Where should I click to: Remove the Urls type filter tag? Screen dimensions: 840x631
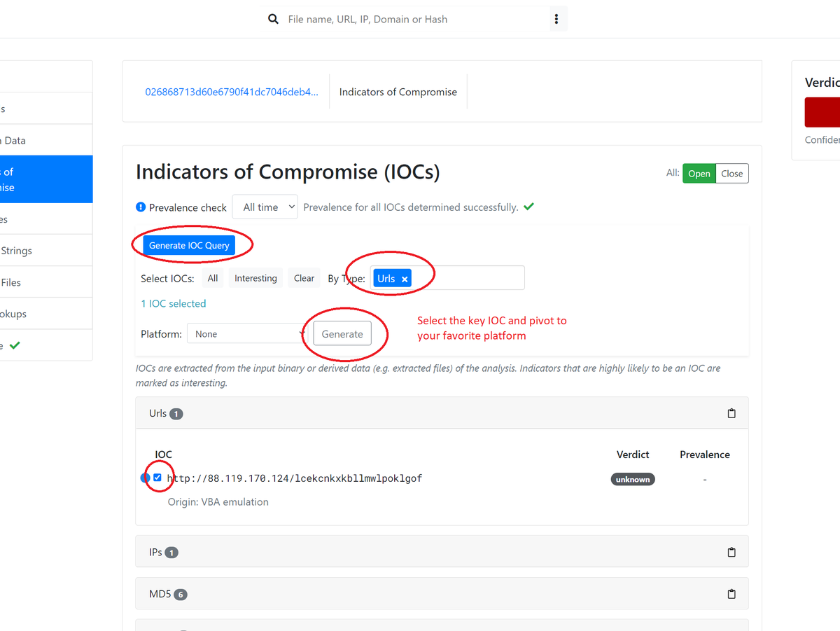tap(405, 279)
